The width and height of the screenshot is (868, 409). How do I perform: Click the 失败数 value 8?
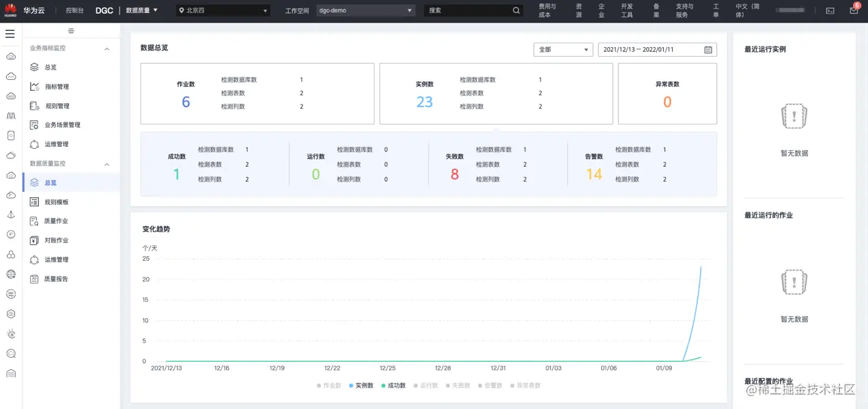click(455, 175)
